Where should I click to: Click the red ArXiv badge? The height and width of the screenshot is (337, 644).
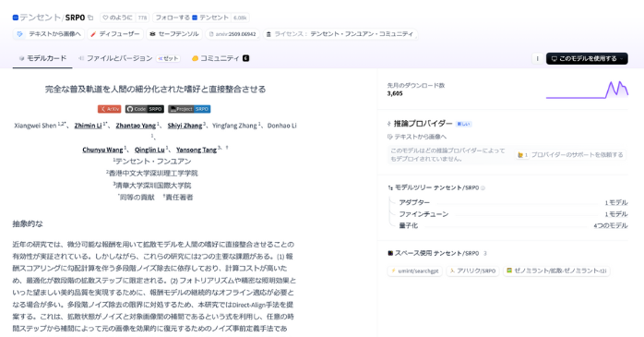click(109, 109)
